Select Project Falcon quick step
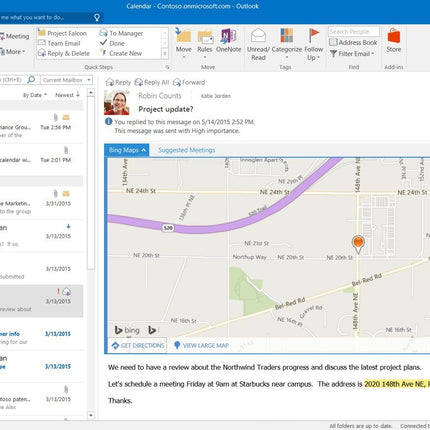Viewport: 430px width, 430px height. pos(62,33)
